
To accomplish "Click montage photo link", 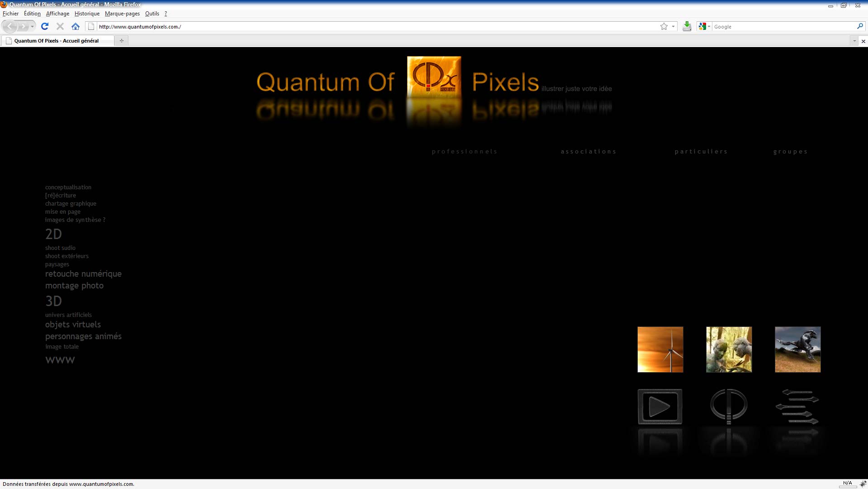I will point(74,286).
